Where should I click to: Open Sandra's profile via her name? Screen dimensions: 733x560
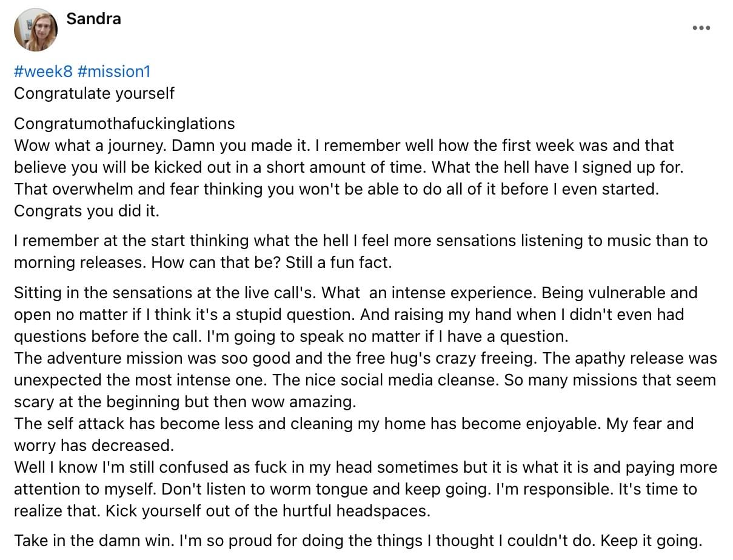[x=93, y=19]
